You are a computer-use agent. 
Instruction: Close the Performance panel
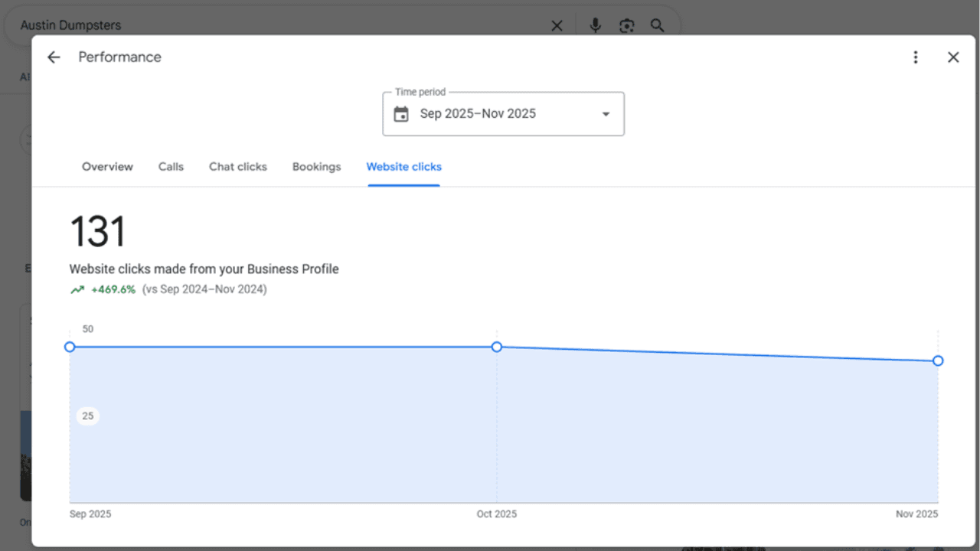953,57
